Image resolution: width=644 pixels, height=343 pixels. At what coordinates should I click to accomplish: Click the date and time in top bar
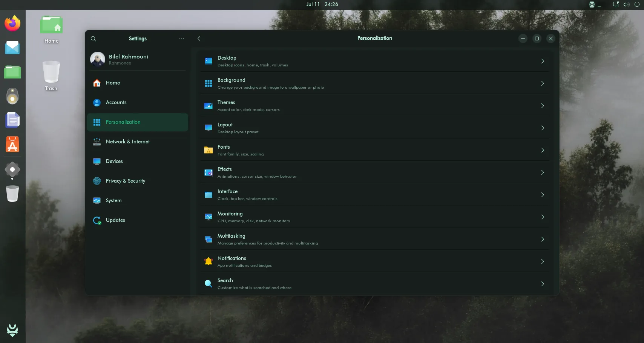tap(322, 5)
